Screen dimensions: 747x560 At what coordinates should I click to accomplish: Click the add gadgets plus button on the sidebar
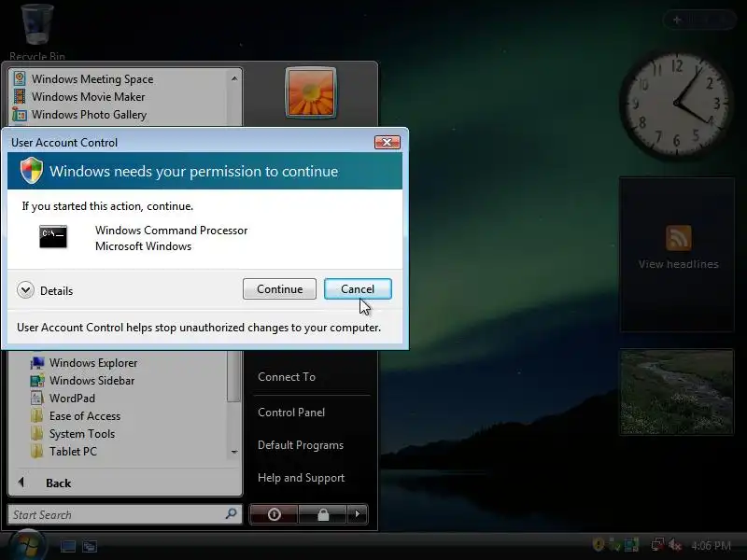[677, 20]
